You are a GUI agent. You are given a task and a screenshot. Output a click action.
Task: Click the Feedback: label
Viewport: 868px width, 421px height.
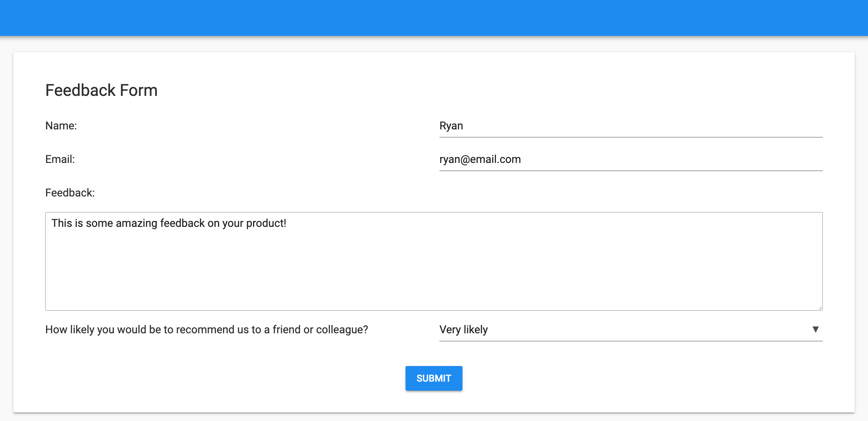coord(70,192)
